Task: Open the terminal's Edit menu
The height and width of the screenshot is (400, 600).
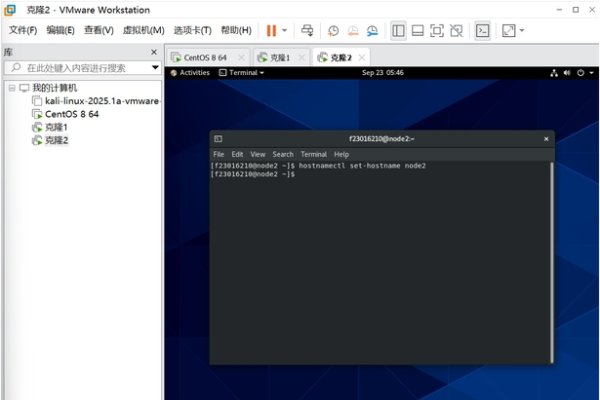Action: click(237, 154)
